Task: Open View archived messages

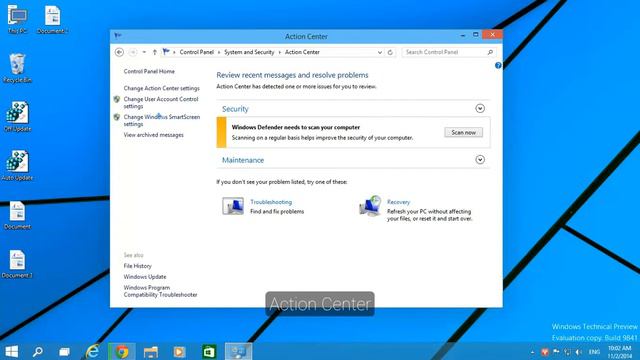Action: pyautogui.click(x=153, y=135)
